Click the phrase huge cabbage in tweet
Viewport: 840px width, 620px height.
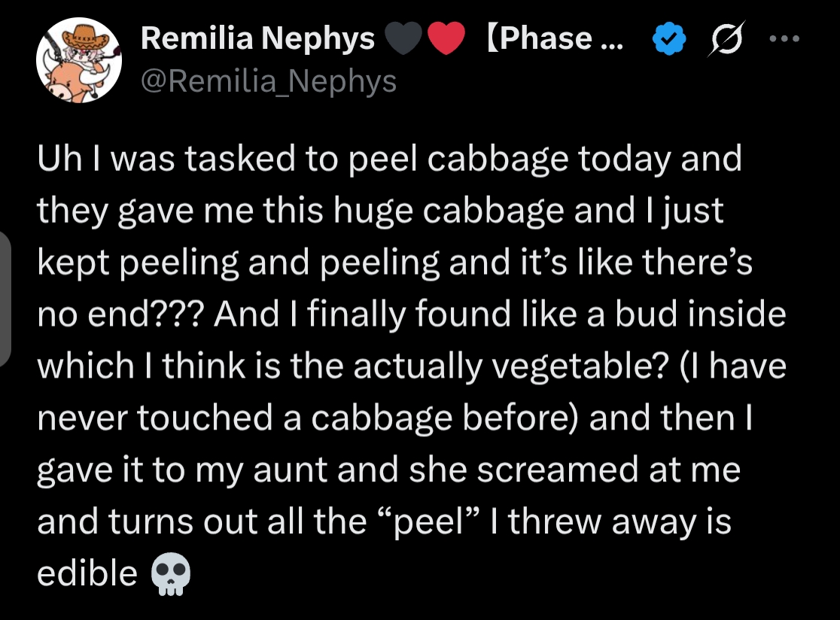coord(449,211)
